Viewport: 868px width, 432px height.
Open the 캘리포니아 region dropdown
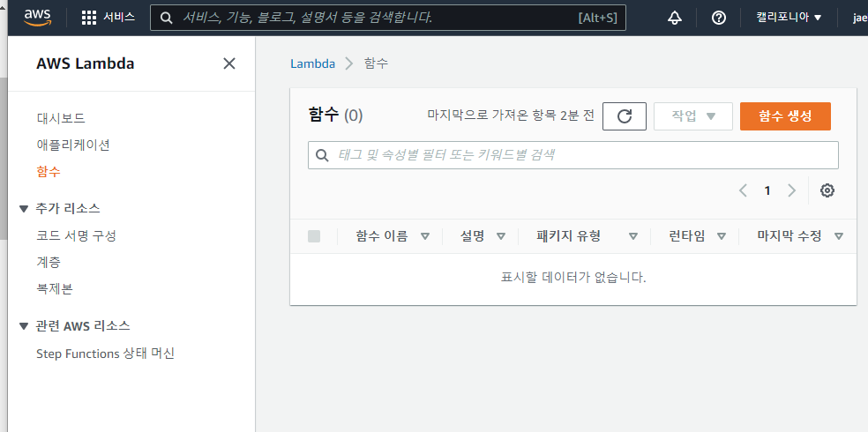tap(789, 18)
